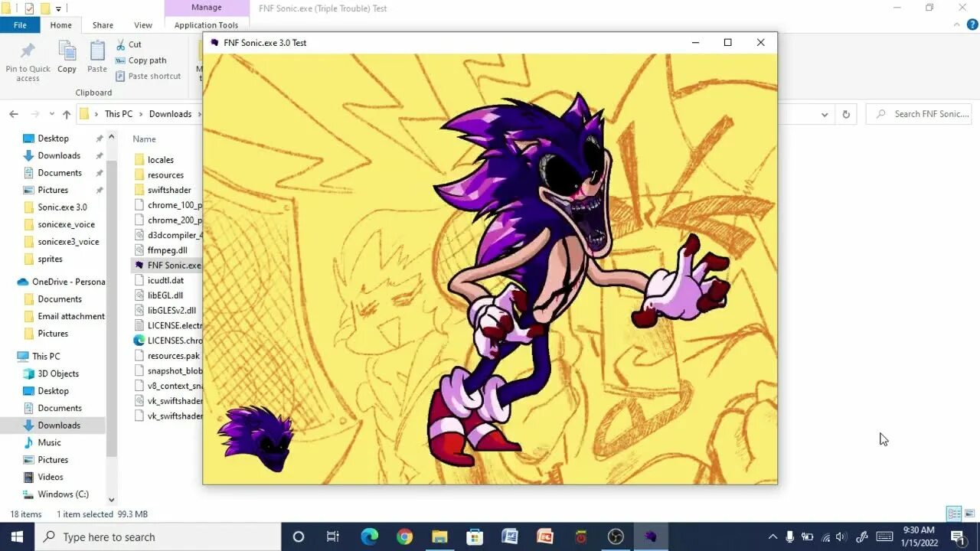The height and width of the screenshot is (551, 980).
Task: Collapse the ribbon with the chevron
Action: pos(955,25)
